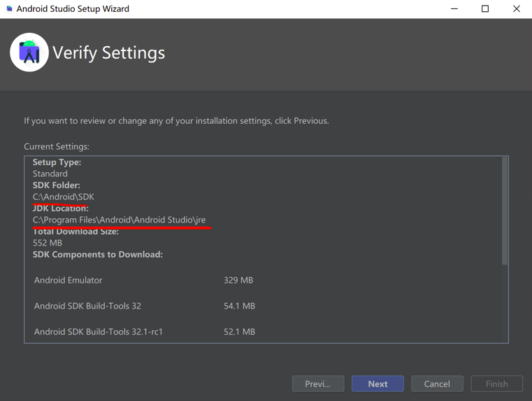This screenshot has width=532, height=401.
Task: Click the Android Studio Setup Wizard title
Action: pos(73,9)
